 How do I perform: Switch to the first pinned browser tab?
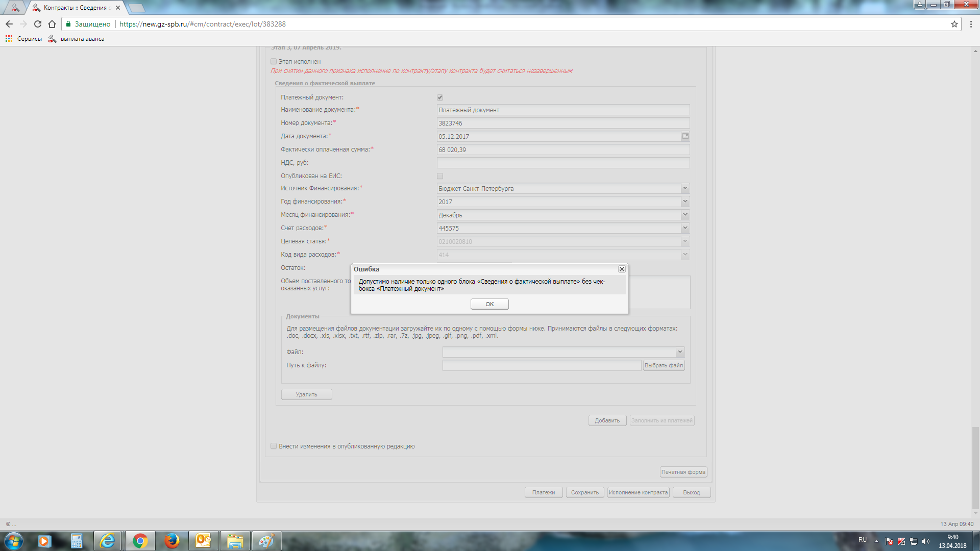(15, 8)
